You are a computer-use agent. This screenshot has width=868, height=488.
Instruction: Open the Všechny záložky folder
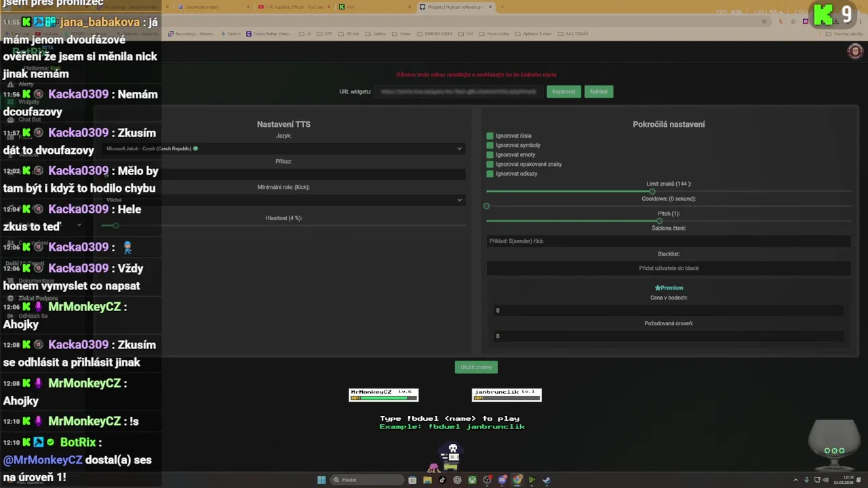click(844, 34)
